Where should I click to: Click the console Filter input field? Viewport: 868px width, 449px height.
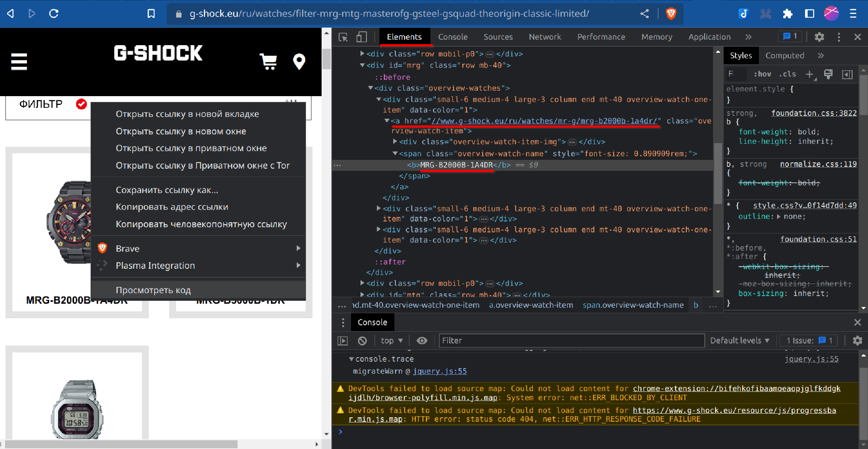[x=572, y=341]
